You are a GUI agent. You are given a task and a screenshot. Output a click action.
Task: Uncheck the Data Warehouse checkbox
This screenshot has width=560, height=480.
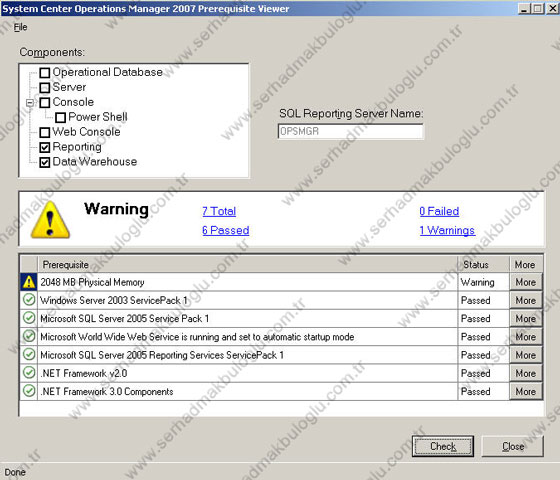[x=45, y=162]
